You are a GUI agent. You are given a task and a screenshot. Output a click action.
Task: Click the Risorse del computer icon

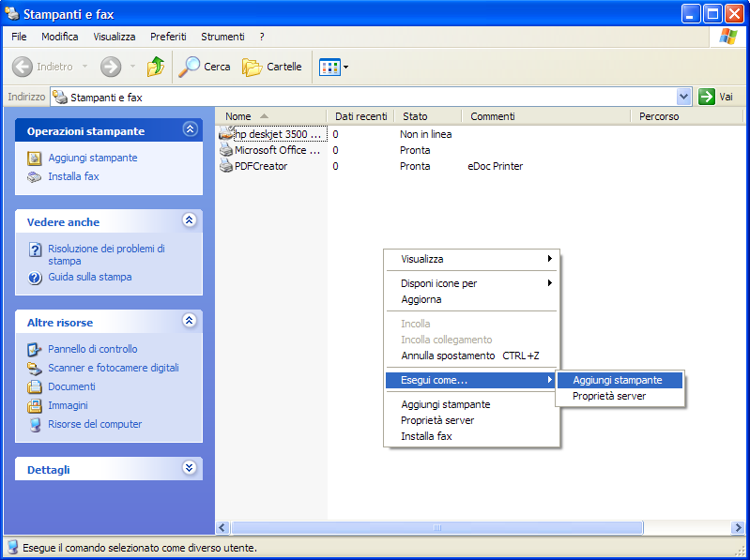click(x=35, y=424)
